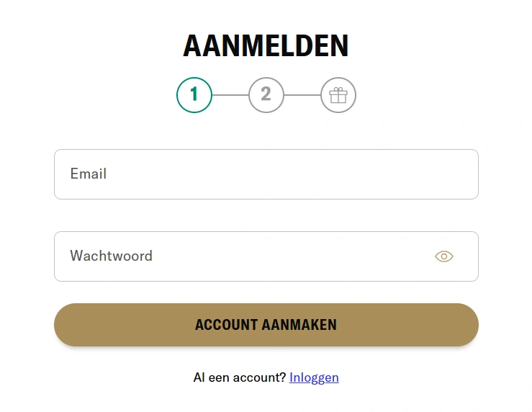Viewport: 532px width, 412px height.
Task: Click the gift icon step
Action: coord(338,95)
